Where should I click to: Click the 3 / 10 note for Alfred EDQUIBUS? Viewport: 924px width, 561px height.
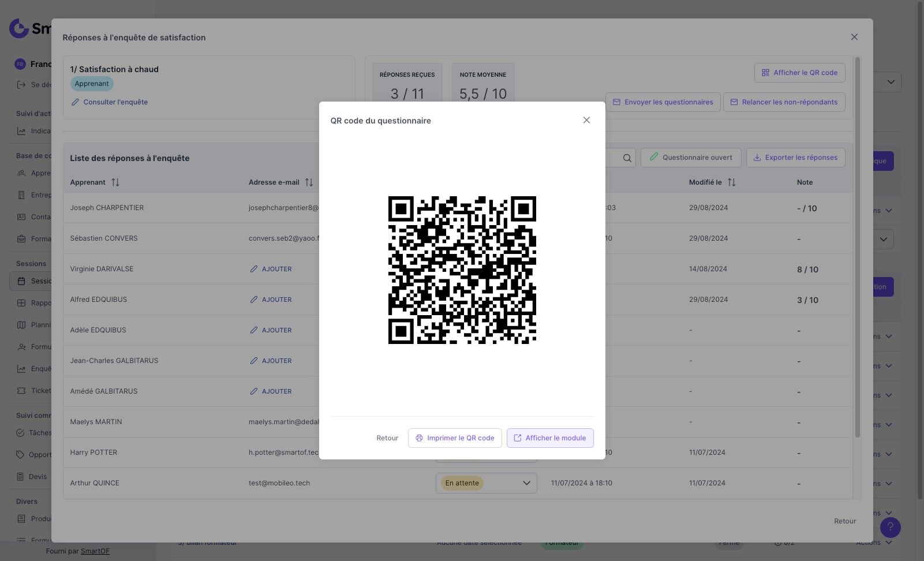(807, 300)
